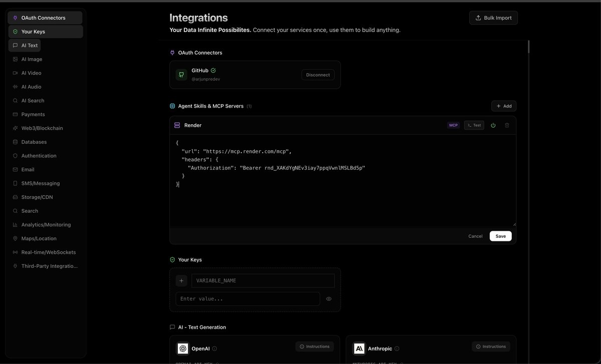This screenshot has width=601, height=364.
Task: Go to AI Text category
Action: (x=25, y=46)
